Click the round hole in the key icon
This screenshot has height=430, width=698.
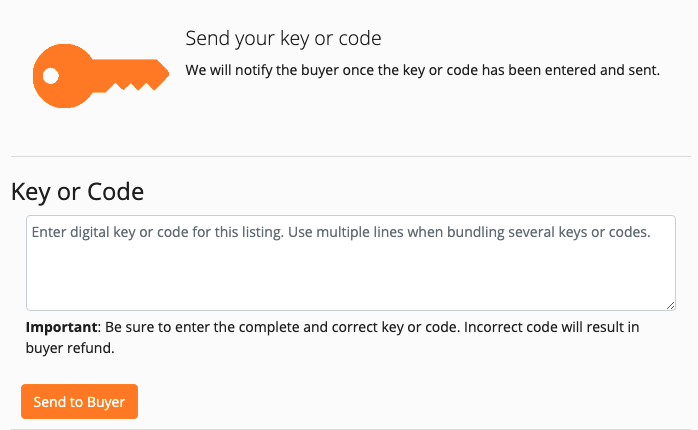pos(48,75)
